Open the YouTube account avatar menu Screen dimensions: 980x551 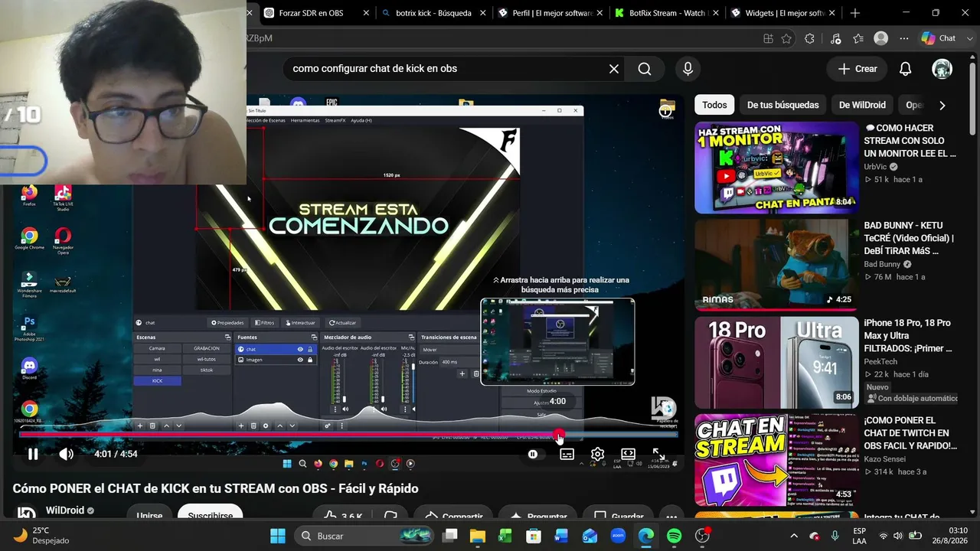(x=942, y=69)
